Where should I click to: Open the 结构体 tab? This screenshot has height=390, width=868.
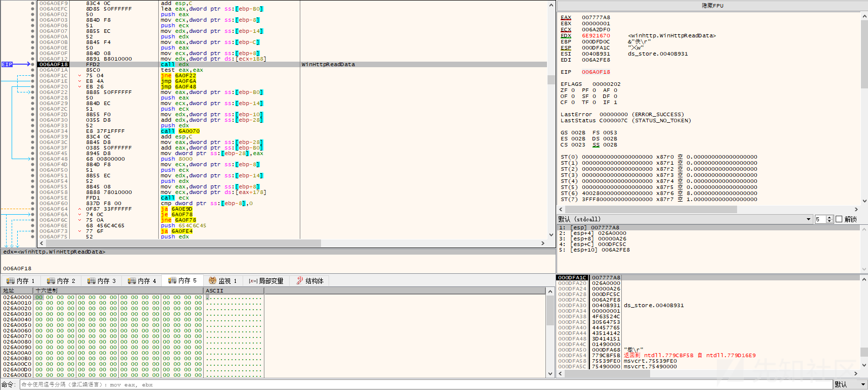[x=310, y=281]
